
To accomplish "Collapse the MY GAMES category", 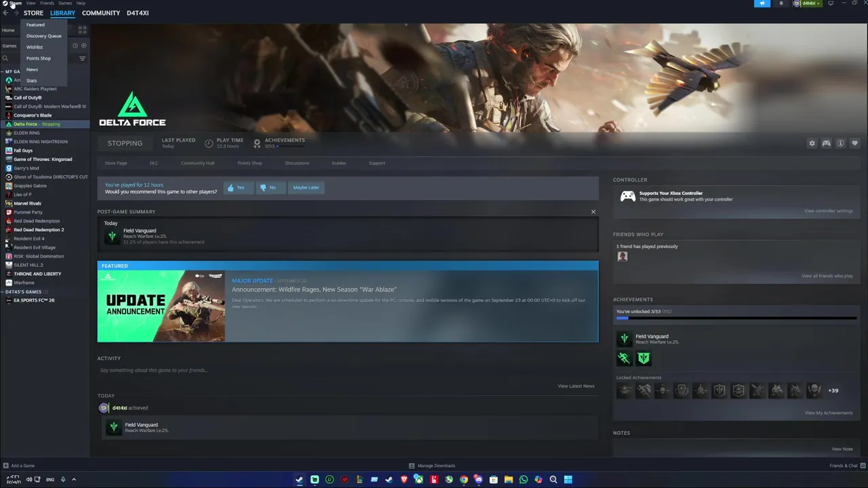I will pos(3,71).
